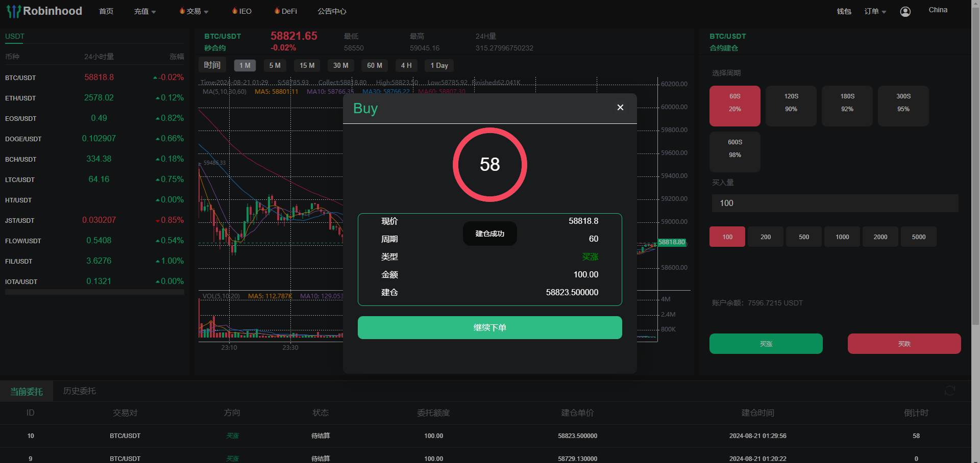Select FLOW/USDT in the coin list

(94, 241)
